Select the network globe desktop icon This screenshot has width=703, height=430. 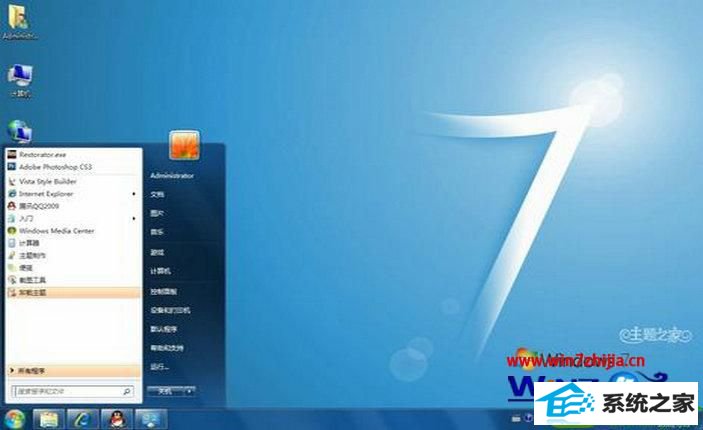point(19,131)
